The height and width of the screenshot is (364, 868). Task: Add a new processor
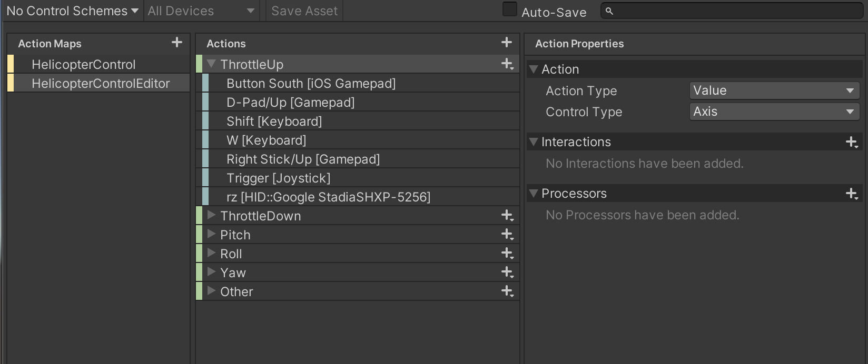[851, 194]
